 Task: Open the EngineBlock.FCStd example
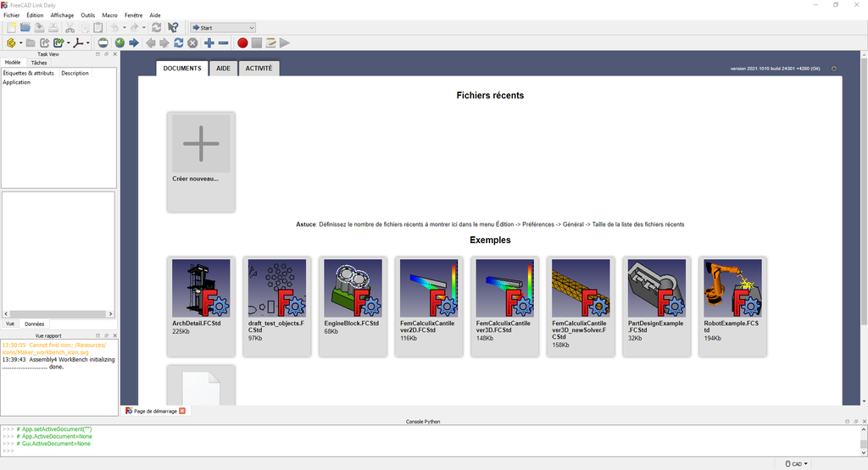point(353,307)
